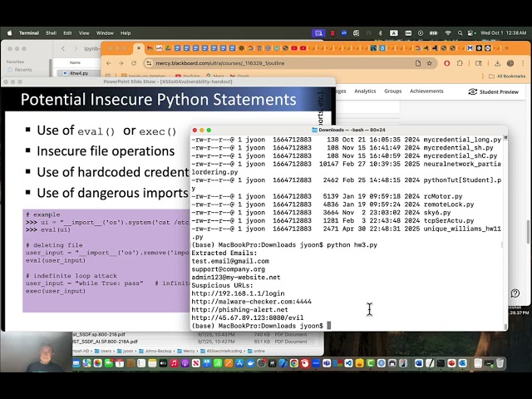
Task: Open Chrome downloads icon
Action: click(497, 63)
